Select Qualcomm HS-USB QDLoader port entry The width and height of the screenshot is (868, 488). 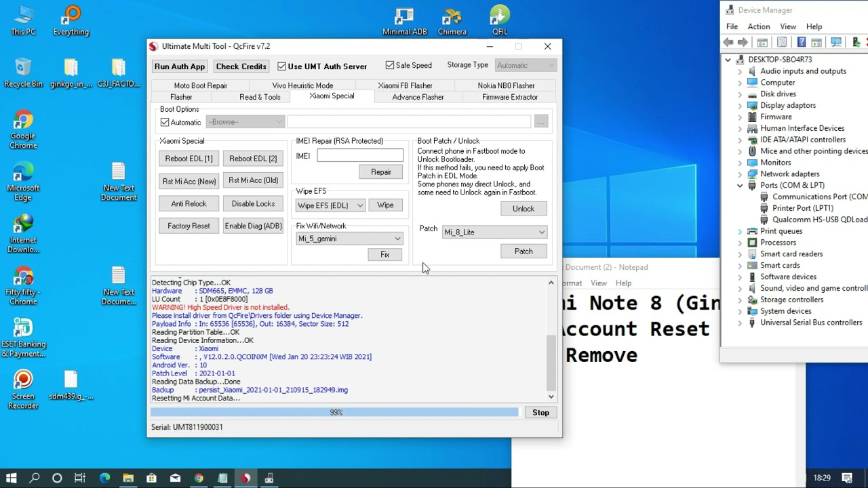pos(813,220)
